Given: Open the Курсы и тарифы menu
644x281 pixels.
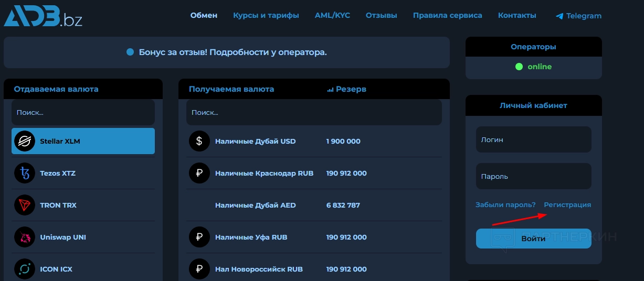Looking at the screenshot, I should click(x=266, y=15).
